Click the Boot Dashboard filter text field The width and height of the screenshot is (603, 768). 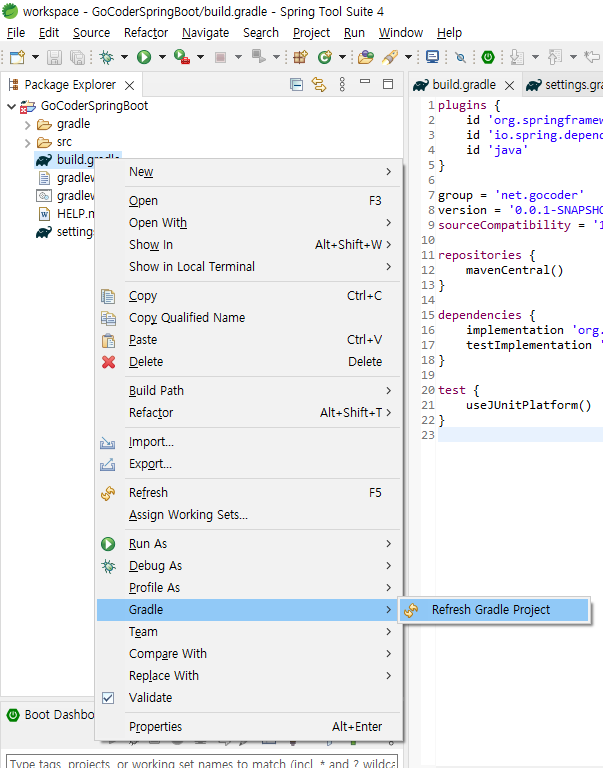(201, 762)
